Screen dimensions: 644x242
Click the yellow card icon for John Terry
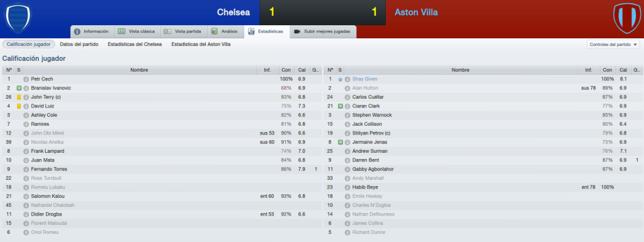tap(19, 97)
